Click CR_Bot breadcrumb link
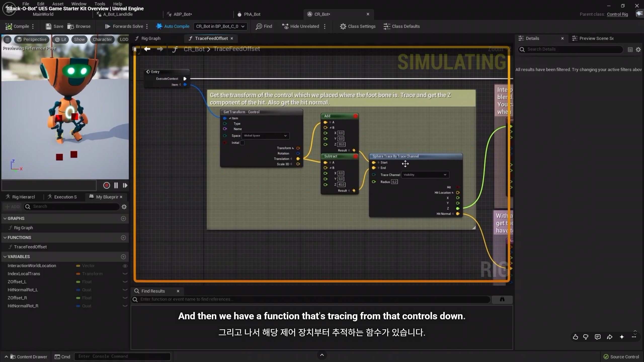 tap(194, 49)
